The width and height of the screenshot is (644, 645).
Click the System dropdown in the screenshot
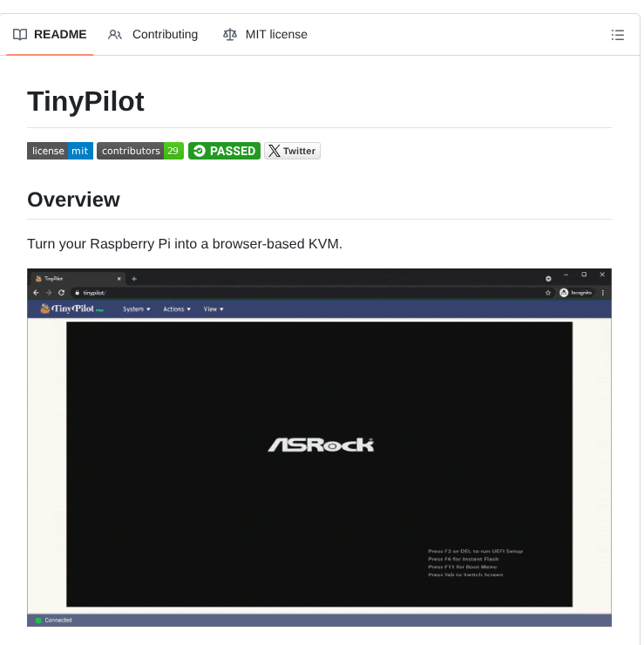[x=136, y=309]
